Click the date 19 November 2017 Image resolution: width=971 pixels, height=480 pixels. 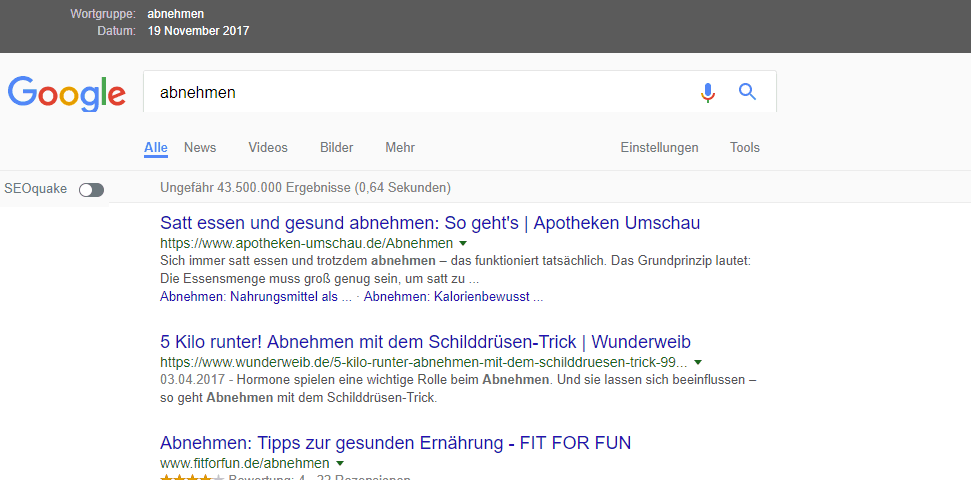(x=198, y=30)
